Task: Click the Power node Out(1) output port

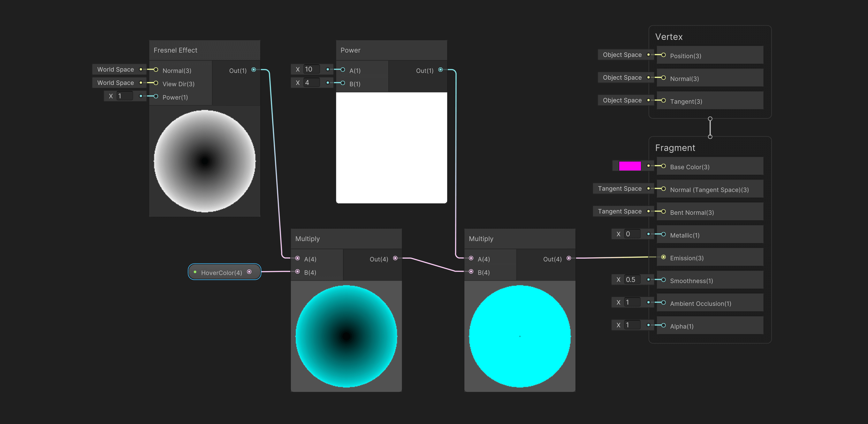Action: [440, 70]
